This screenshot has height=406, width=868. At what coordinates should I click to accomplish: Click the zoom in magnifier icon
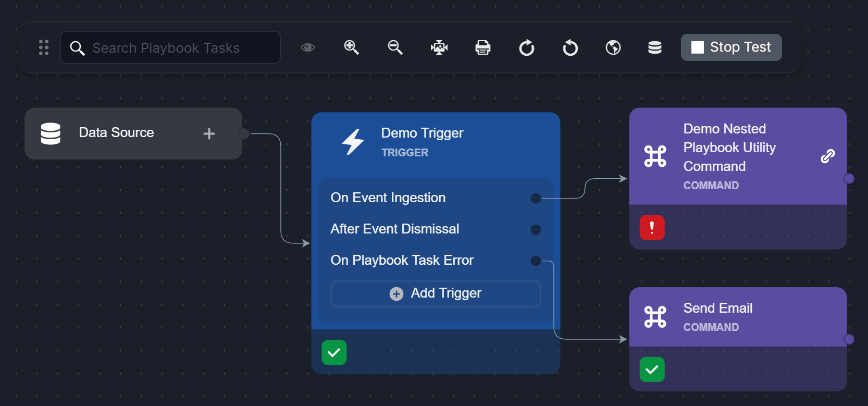coord(352,47)
